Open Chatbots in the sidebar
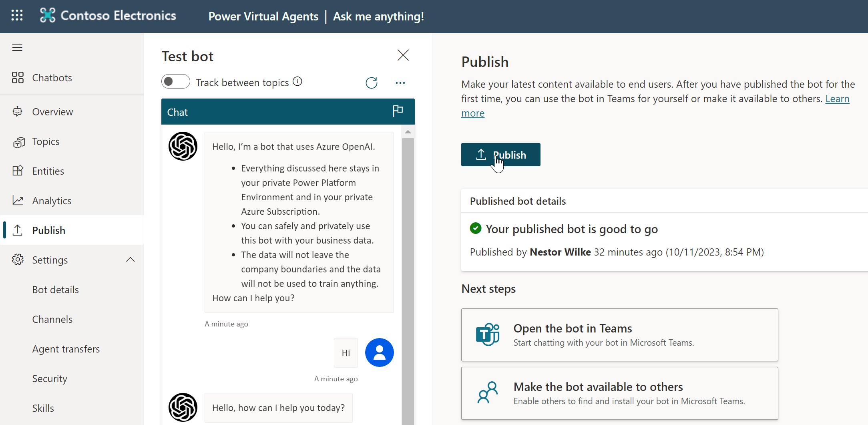This screenshot has width=868, height=425. click(x=72, y=78)
